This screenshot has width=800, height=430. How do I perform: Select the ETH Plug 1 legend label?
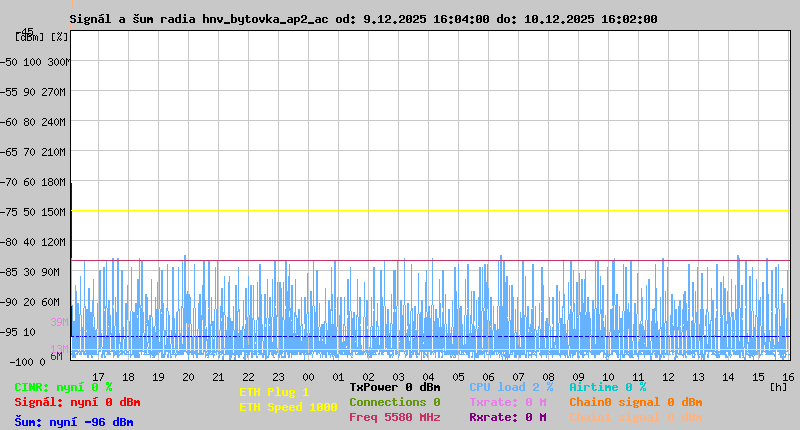[x=274, y=392]
